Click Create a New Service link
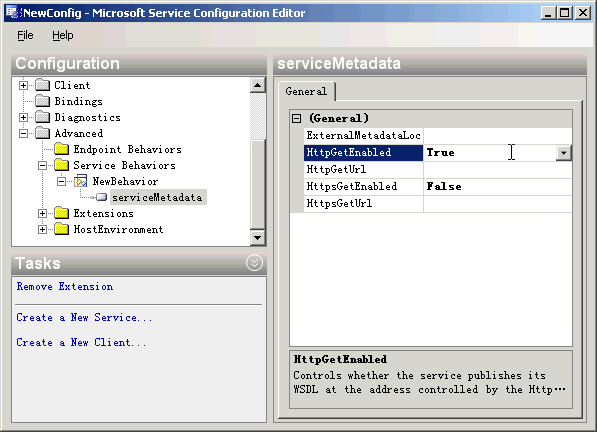Image resolution: width=597 pixels, height=432 pixels. click(x=84, y=317)
